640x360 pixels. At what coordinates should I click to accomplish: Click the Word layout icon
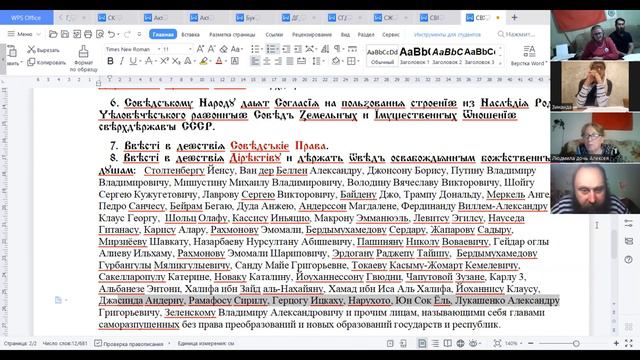529,51
